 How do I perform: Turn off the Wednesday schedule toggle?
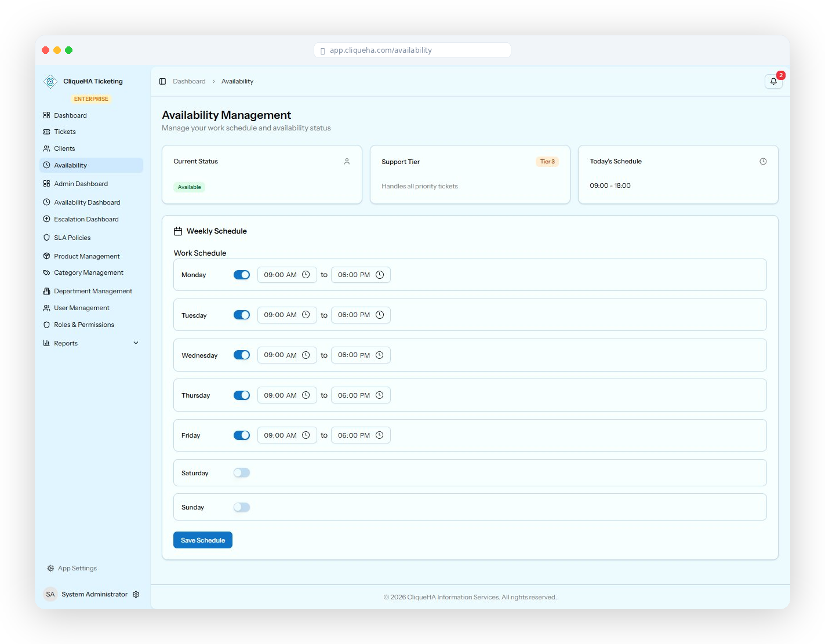pos(242,355)
